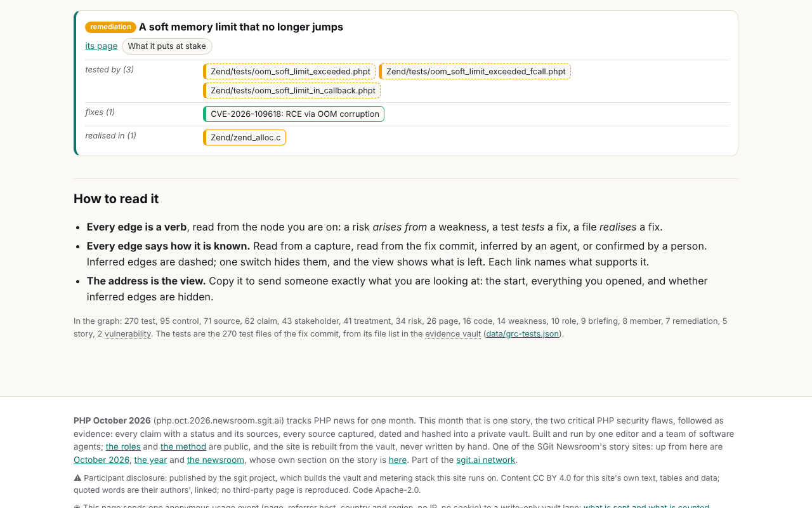
Task: Visit the sgit.ai network link
Action: point(486,460)
